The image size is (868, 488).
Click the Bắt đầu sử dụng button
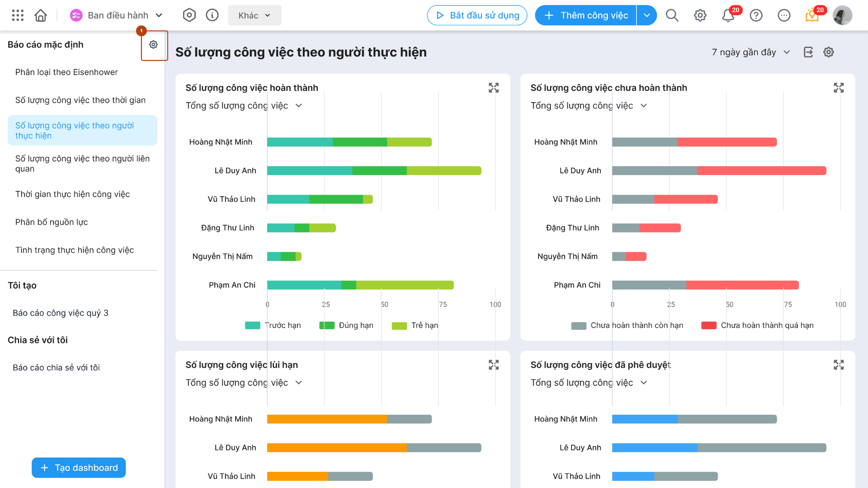pyautogui.click(x=477, y=15)
